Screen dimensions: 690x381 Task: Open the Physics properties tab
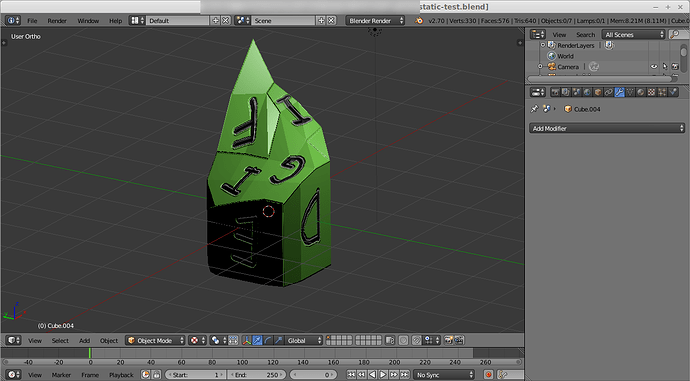[673, 92]
